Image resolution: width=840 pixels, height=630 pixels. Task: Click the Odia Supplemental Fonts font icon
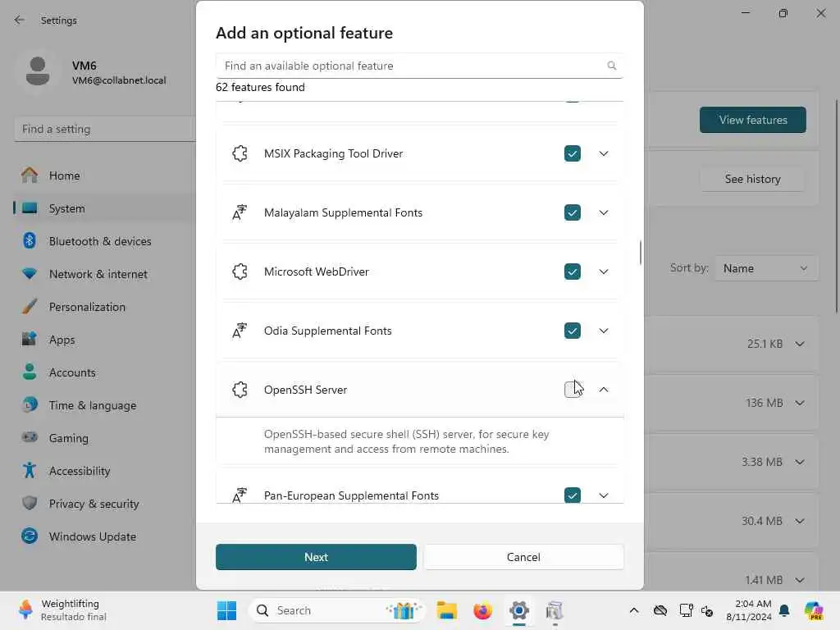240,331
